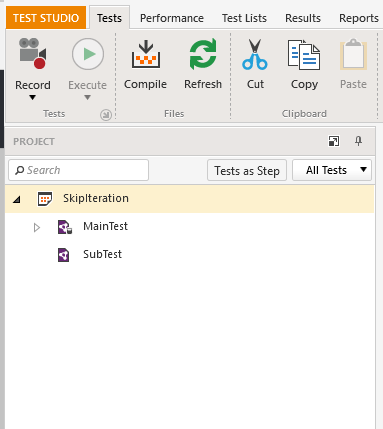Select the SkipIteration project row
The width and height of the screenshot is (383, 429).
189,199
